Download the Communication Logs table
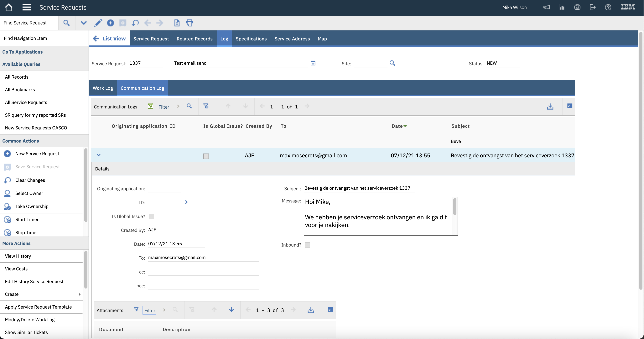The height and width of the screenshot is (339, 644). (x=550, y=107)
